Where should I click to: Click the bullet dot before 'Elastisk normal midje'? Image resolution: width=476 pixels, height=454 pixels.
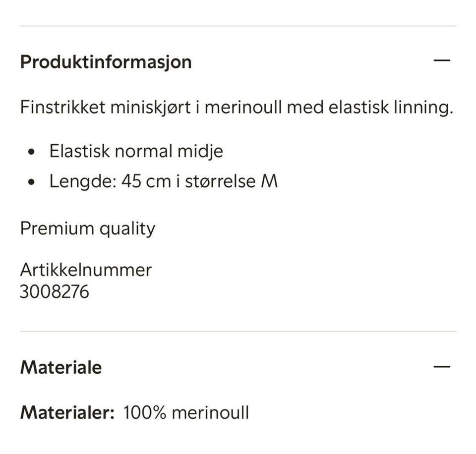(x=32, y=152)
